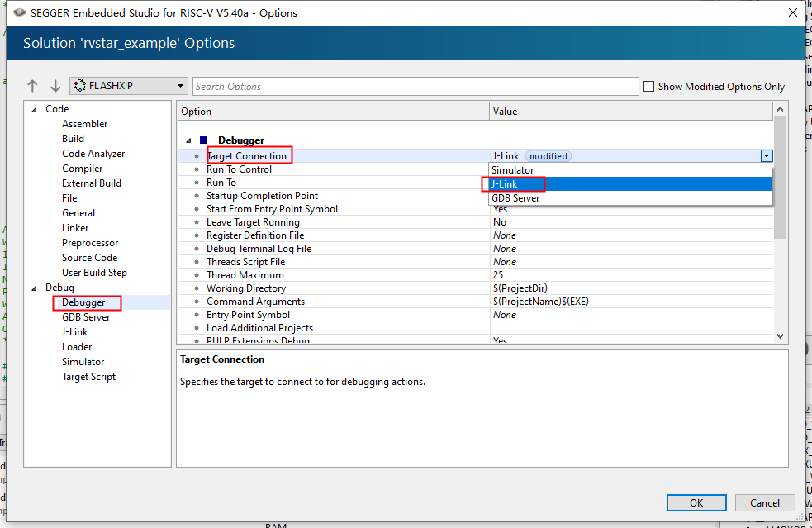Dismiss dialog with Cancel button
The width and height of the screenshot is (812, 528).
(x=764, y=502)
